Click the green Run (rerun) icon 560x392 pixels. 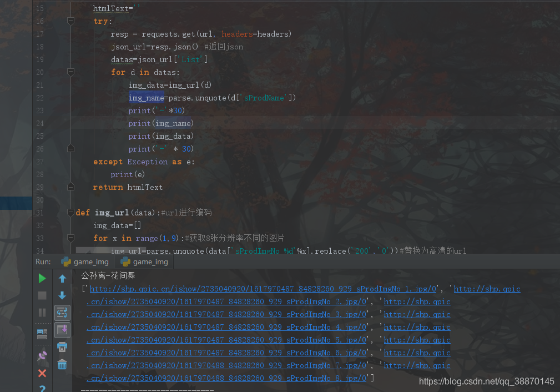(x=42, y=278)
